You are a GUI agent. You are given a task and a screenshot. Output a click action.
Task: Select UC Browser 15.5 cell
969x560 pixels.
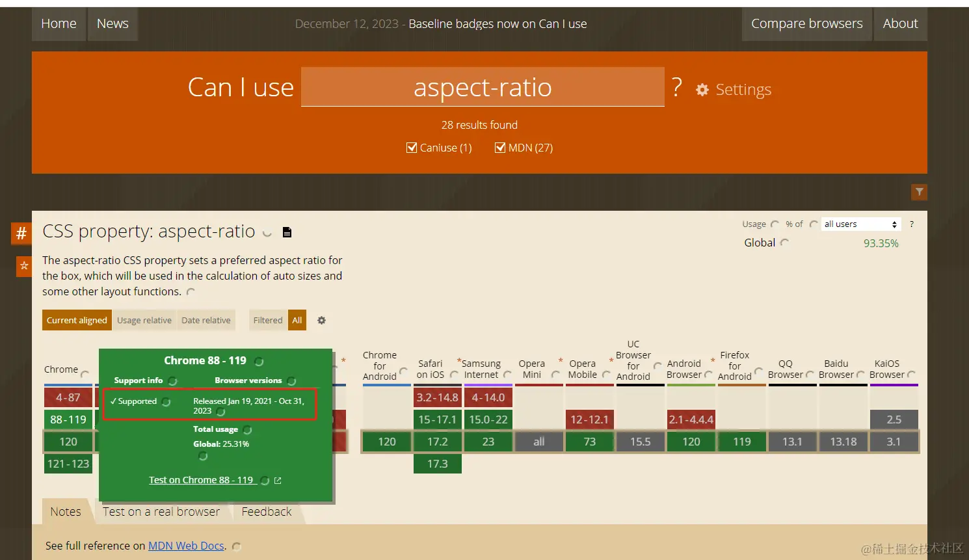641,442
